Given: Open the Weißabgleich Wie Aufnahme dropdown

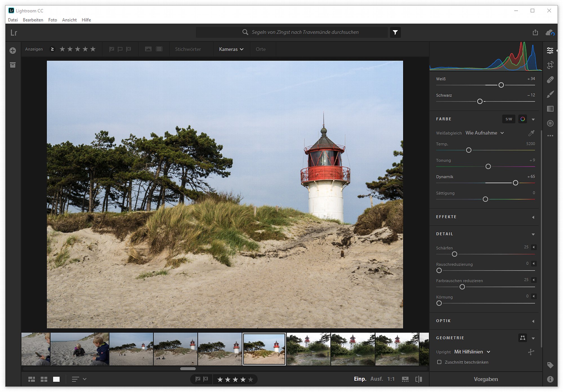Looking at the screenshot, I should coord(484,133).
